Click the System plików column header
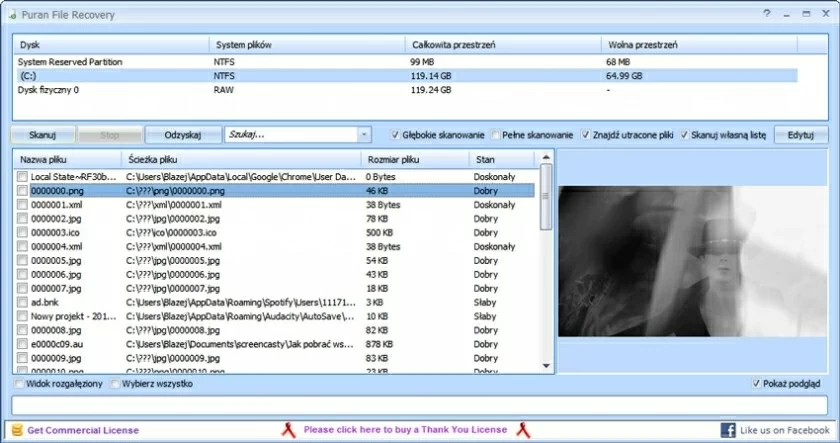Image resolution: width=840 pixels, height=443 pixels. point(307,45)
